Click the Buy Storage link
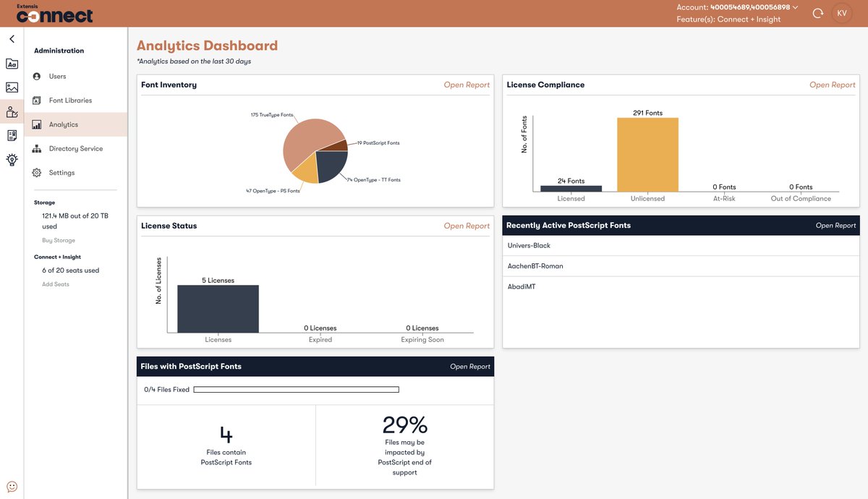The height and width of the screenshot is (499, 868). 59,240
